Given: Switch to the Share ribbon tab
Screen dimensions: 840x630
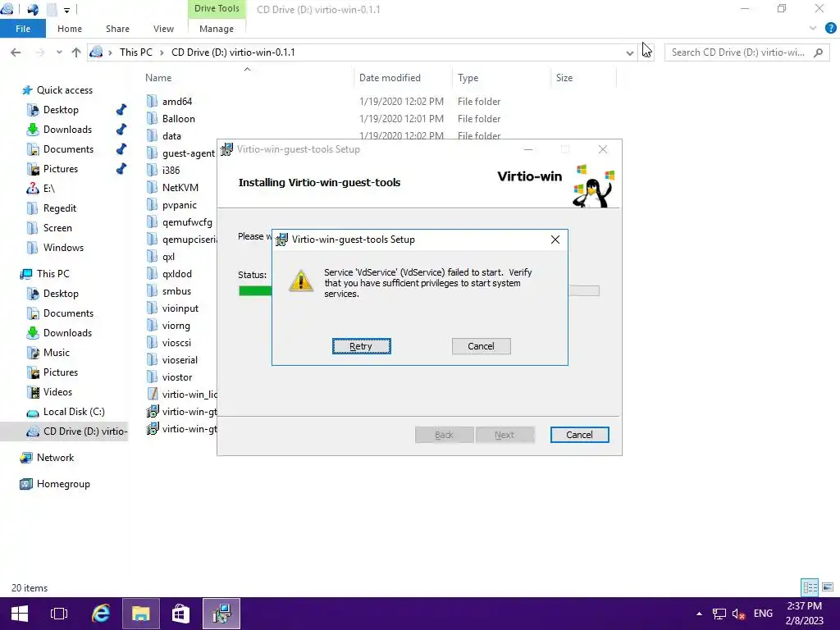Looking at the screenshot, I should click(117, 29).
